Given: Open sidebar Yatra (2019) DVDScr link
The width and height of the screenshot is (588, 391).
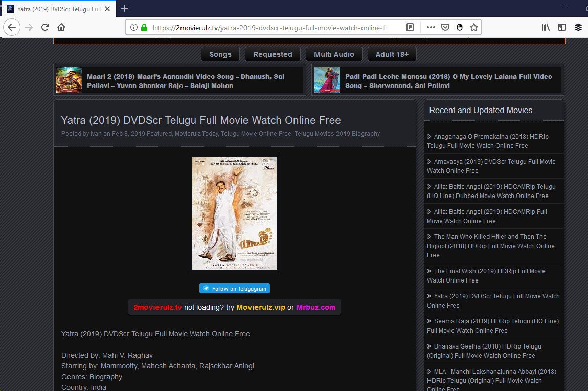Looking at the screenshot, I should pyautogui.click(x=493, y=301).
